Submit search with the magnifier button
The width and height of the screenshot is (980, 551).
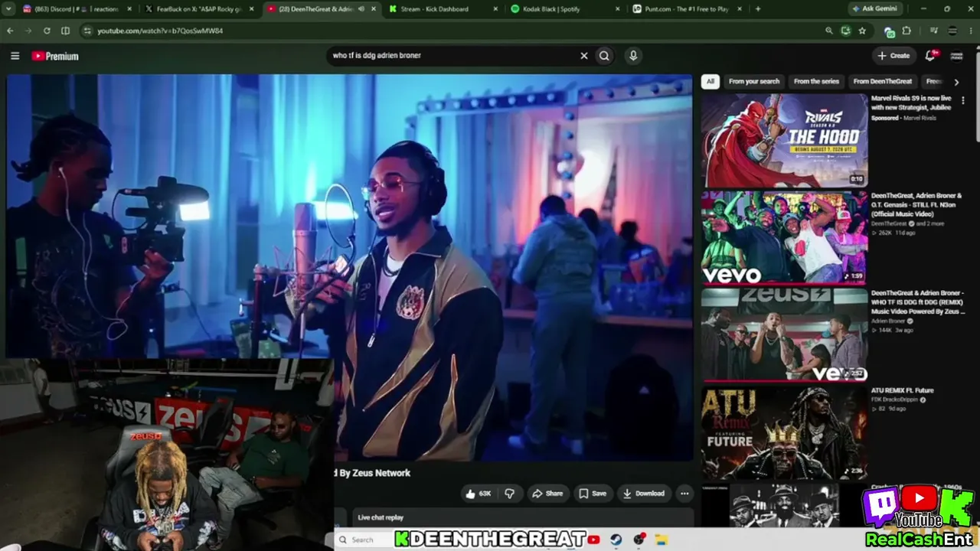(x=604, y=56)
